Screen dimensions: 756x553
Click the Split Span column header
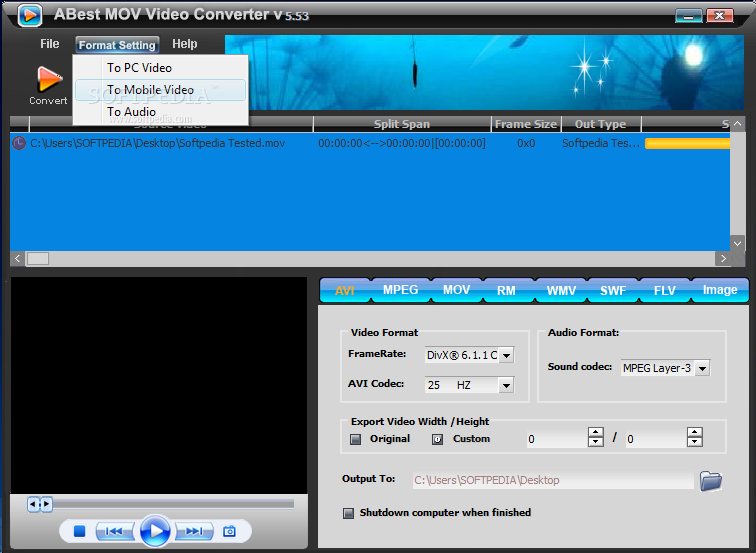click(402, 124)
